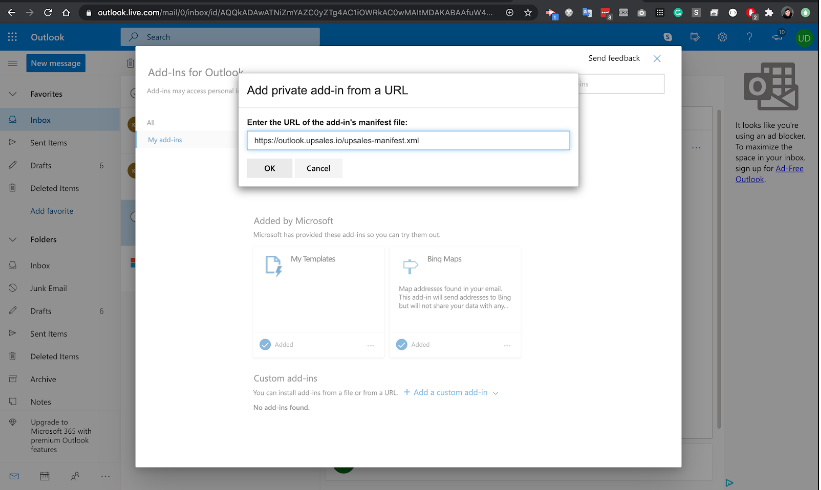Open the Archive folder
The image size is (821, 490).
pos(60,379)
